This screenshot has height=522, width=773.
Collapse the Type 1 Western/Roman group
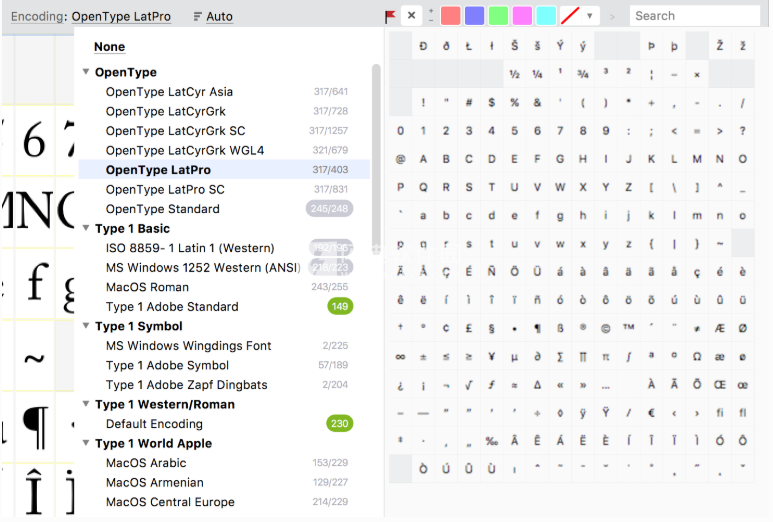click(x=86, y=404)
